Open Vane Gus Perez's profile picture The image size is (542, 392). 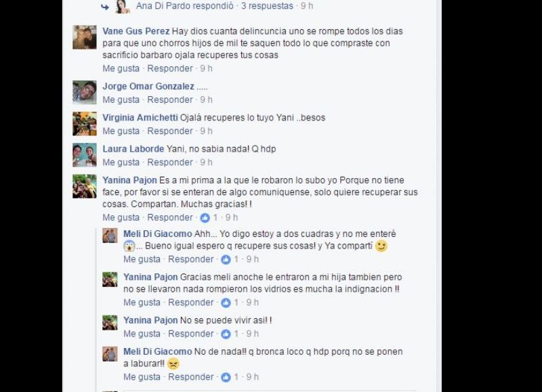pos(85,37)
